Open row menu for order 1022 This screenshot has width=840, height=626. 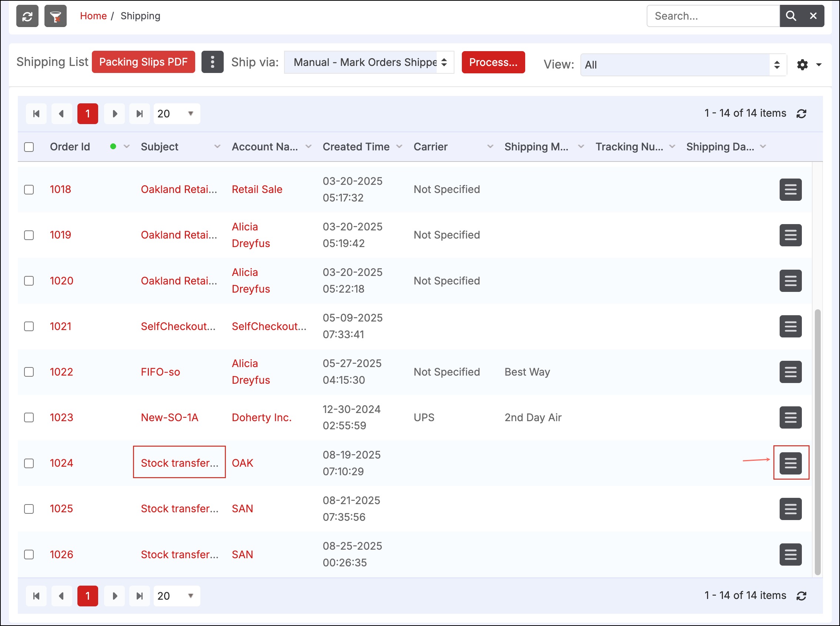[791, 372]
